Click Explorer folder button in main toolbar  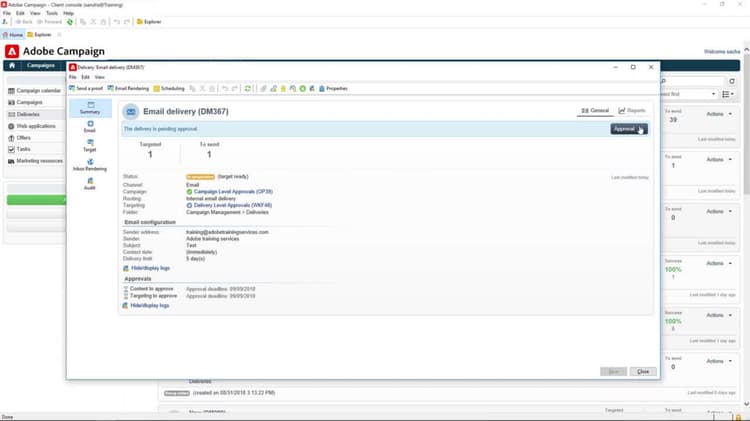(x=149, y=22)
